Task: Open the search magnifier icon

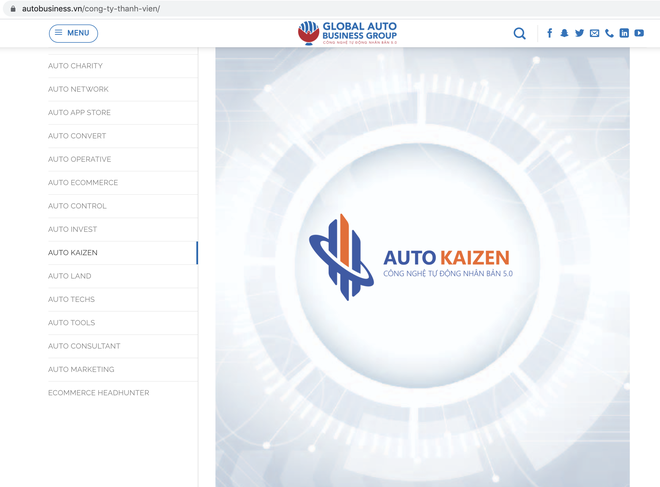Action: (519, 33)
